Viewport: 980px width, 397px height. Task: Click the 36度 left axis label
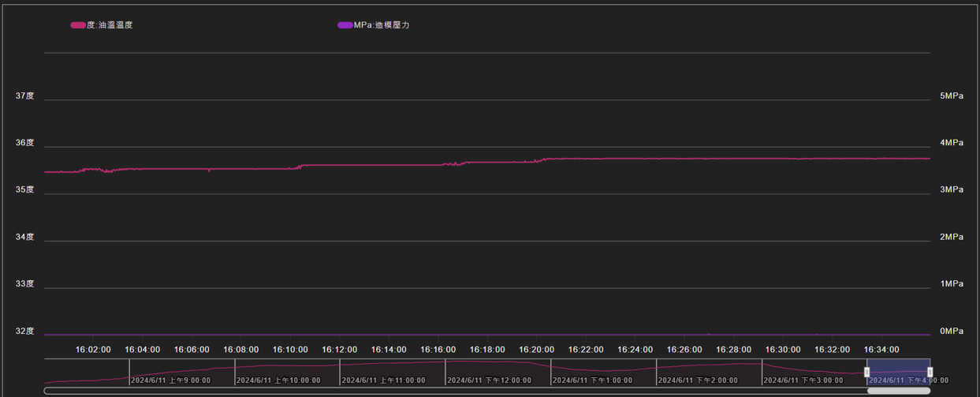(25, 143)
